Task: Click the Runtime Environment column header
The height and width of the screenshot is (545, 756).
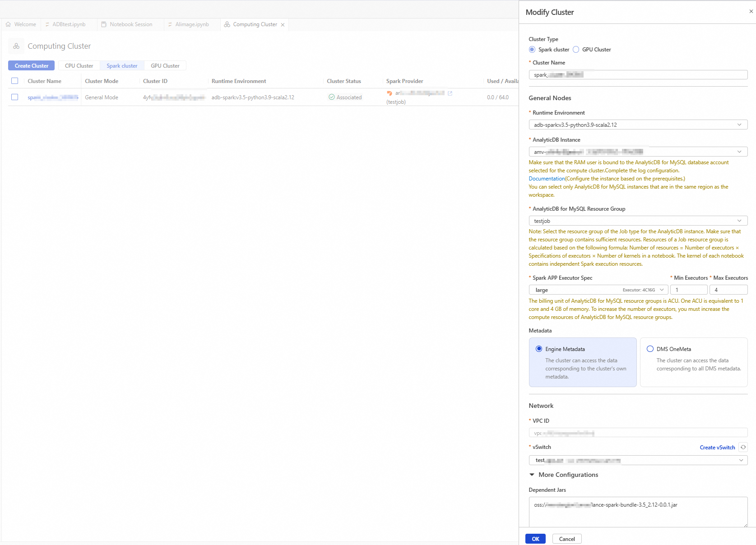Action: [239, 81]
